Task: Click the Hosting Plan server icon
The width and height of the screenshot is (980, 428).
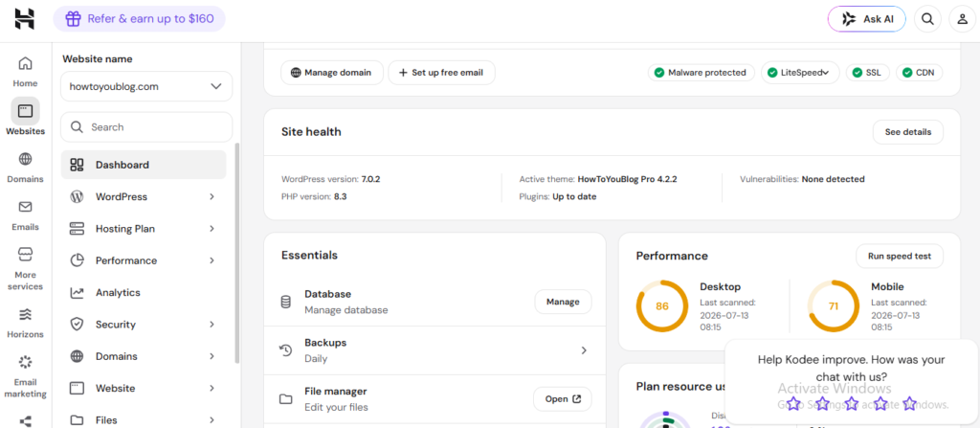Action: coord(77,229)
